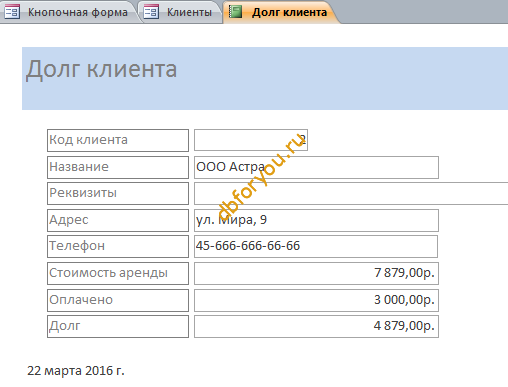Select the Название label
Screen dimensions: 508x387
(x=118, y=167)
